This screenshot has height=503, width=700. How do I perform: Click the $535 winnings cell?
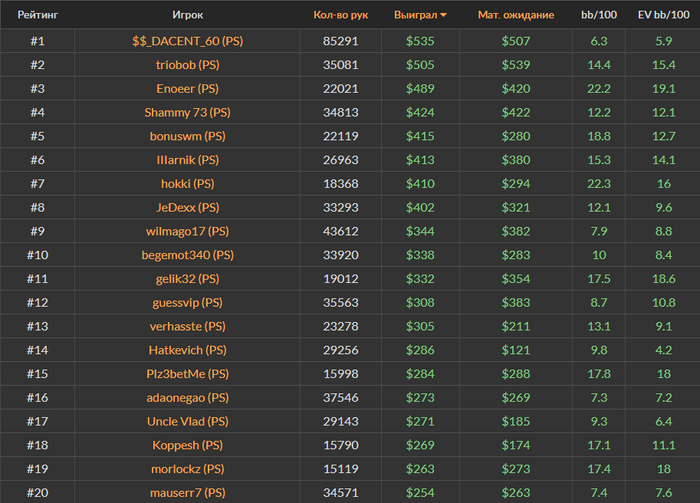point(420,40)
